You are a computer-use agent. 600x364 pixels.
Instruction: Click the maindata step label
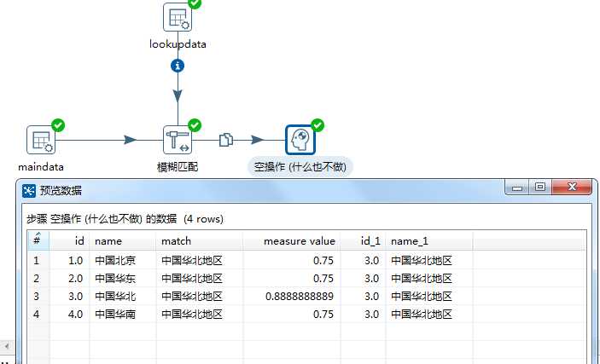41,167
